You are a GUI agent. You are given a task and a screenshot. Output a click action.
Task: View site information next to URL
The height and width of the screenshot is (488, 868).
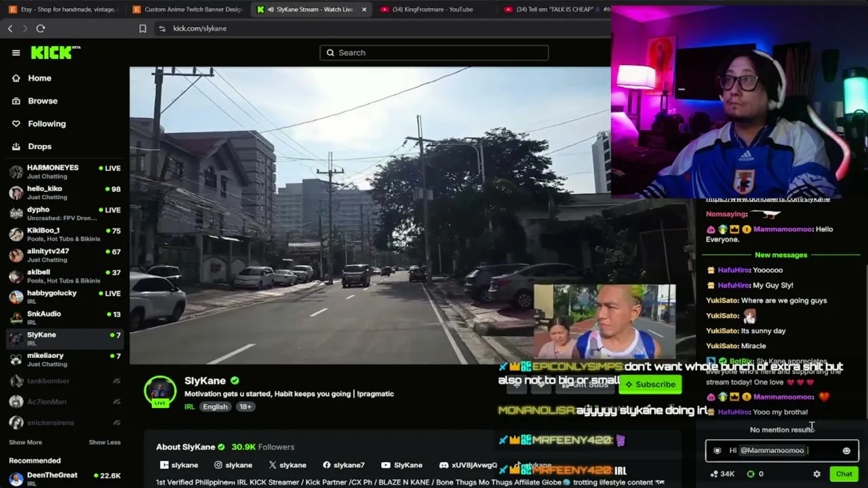coord(161,28)
